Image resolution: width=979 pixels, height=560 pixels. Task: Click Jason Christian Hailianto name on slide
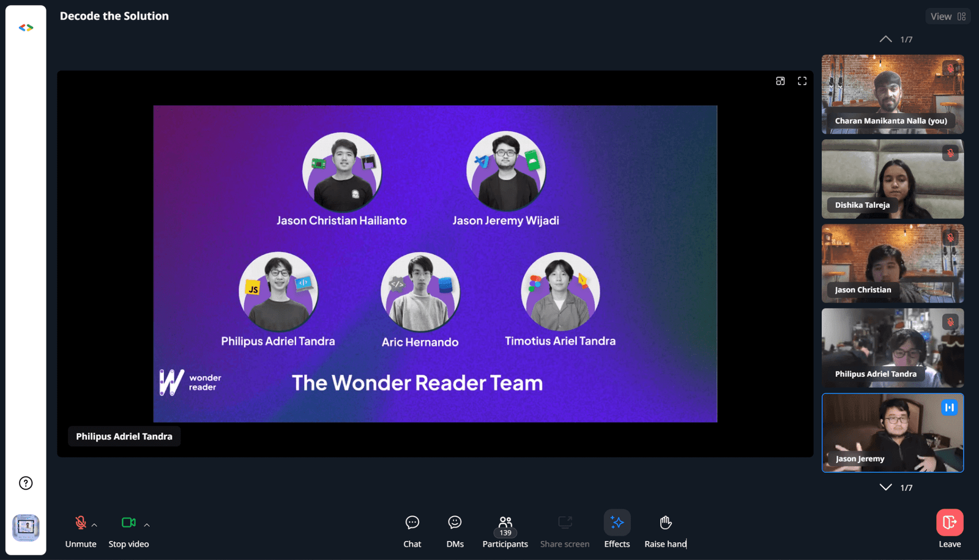point(341,221)
